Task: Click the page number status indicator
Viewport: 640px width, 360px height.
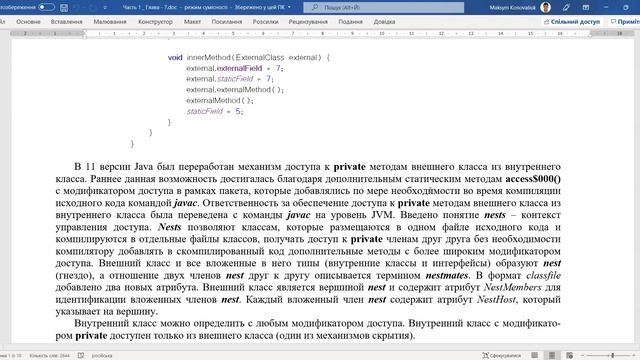Action: pyautogui.click(x=11, y=356)
